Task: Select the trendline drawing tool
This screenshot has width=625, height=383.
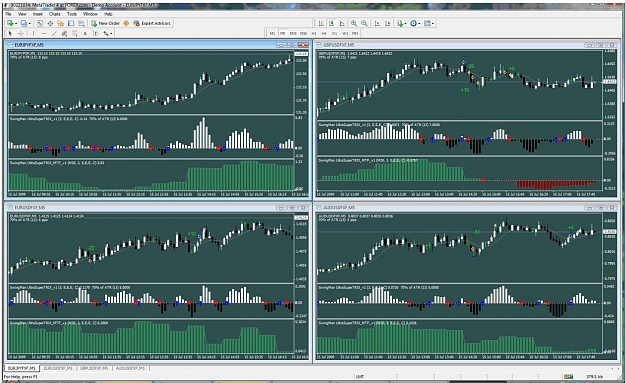Action: tap(54, 33)
